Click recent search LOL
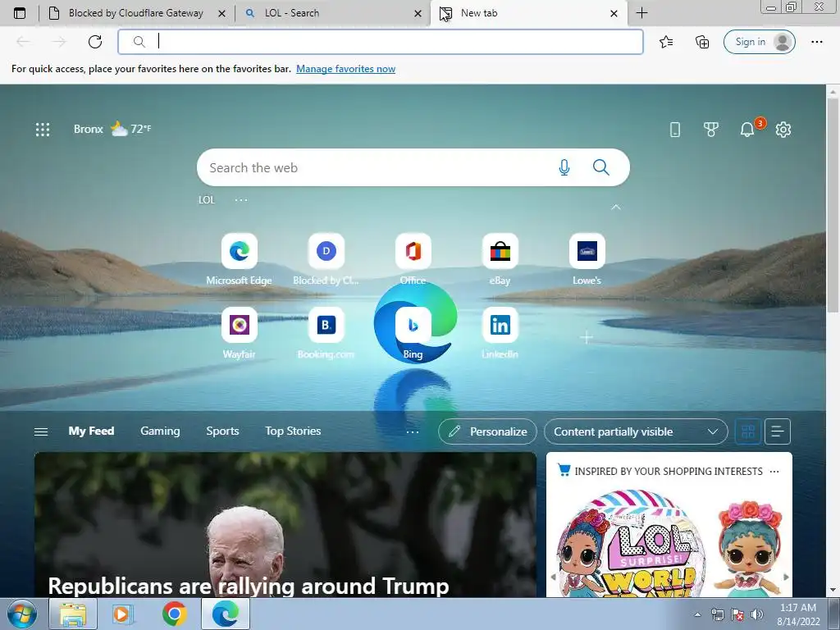Screen dimensions: 840x630 [206, 200]
